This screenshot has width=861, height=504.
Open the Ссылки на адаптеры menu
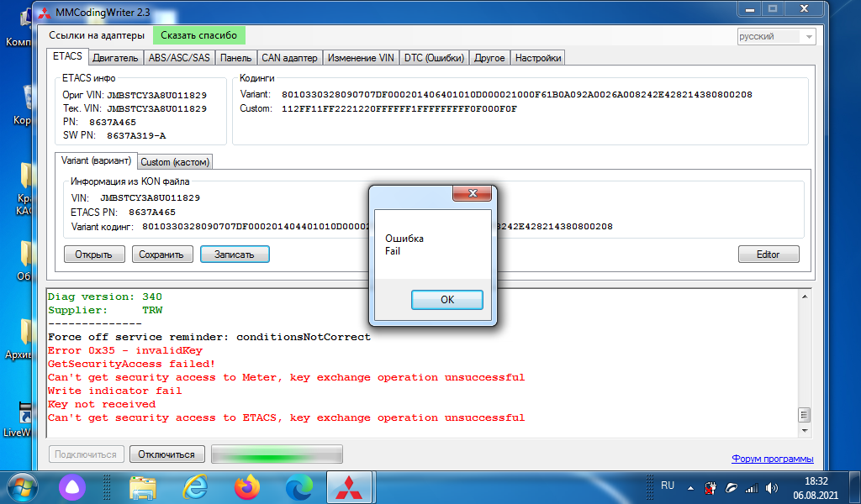97,35
